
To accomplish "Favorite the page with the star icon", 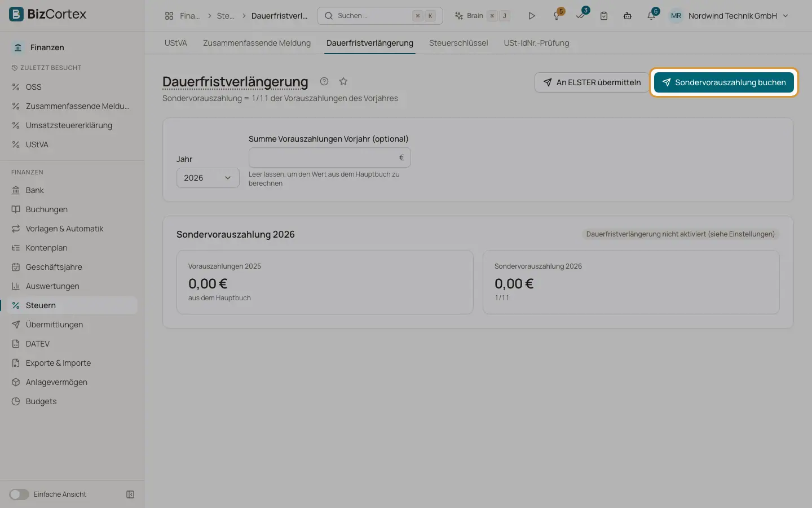I will (343, 81).
